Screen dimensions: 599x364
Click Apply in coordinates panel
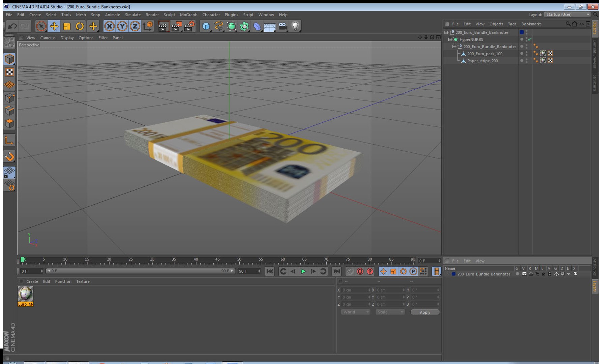(x=425, y=312)
